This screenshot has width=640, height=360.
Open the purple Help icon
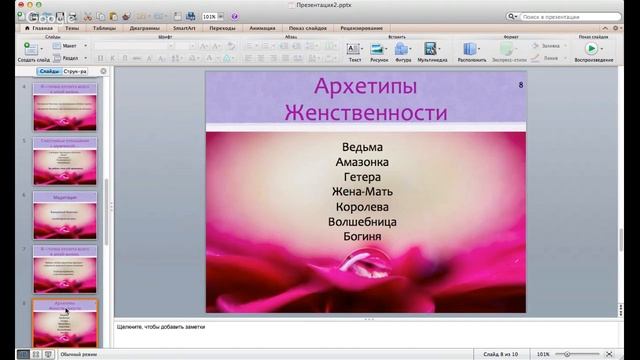click(x=234, y=17)
